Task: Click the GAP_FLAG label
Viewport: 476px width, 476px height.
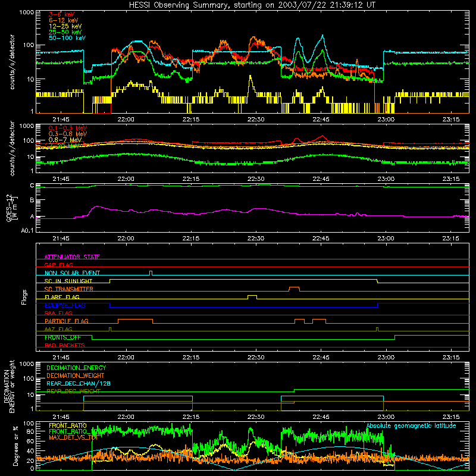Action: [58, 265]
